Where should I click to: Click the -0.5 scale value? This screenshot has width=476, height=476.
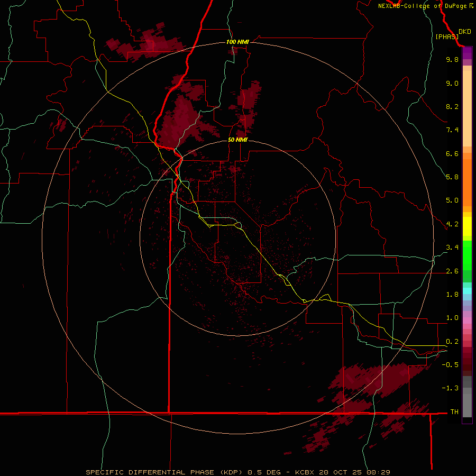(450, 365)
